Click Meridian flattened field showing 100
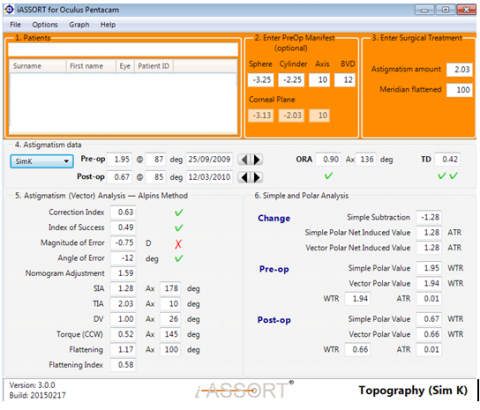Image resolution: width=480 pixels, height=410 pixels. [460, 90]
